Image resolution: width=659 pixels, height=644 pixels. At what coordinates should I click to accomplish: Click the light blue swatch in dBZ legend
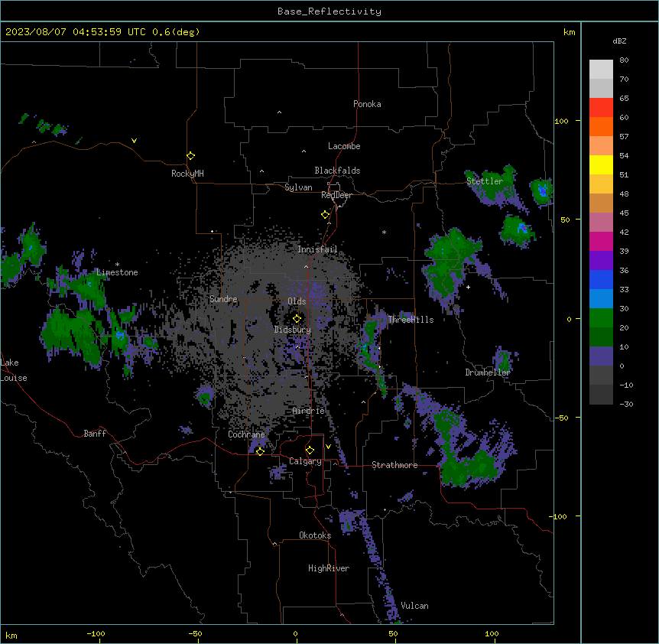click(x=601, y=299)
